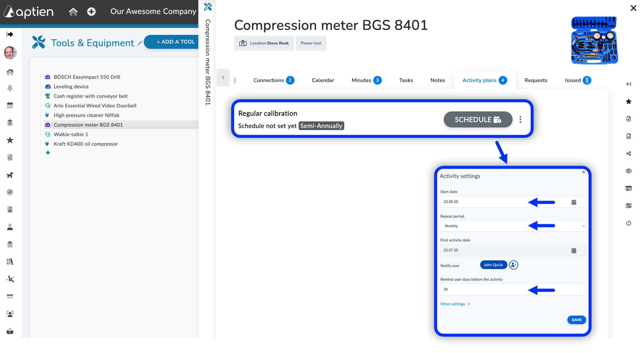This screenshot has height=353, width=644.
Task: Toggle the eye watch icon in right sidebar
Action: [x=629, y=171]
